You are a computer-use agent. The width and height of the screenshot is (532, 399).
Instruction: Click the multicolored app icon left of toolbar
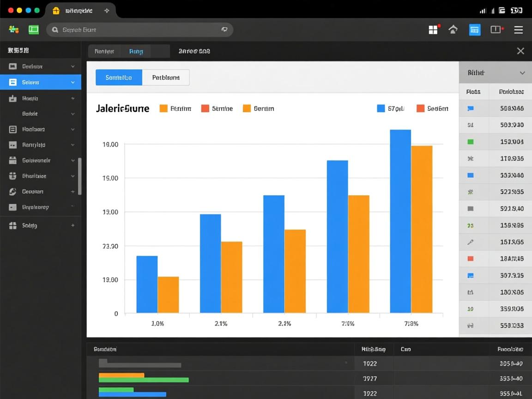tap(14, 30)
